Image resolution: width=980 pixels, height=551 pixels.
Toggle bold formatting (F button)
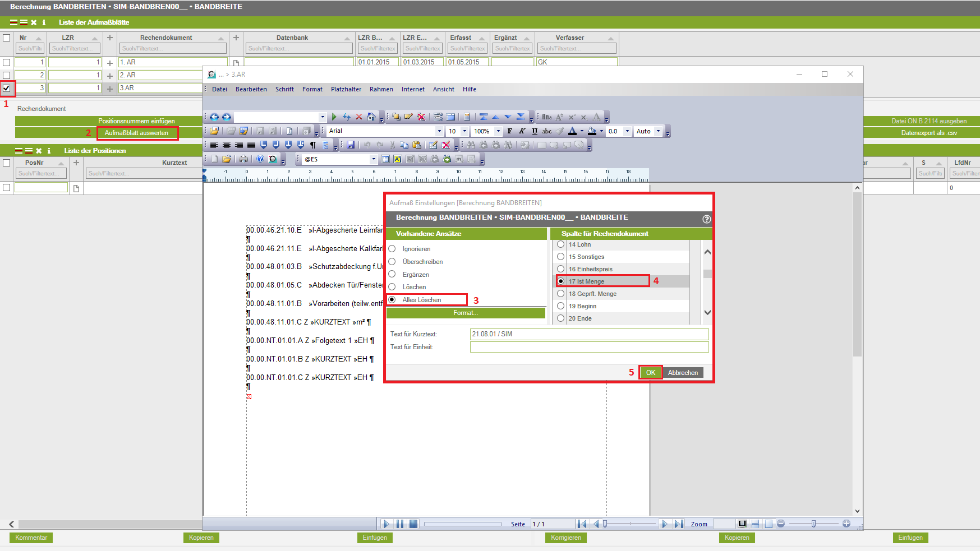coord(509,131)
